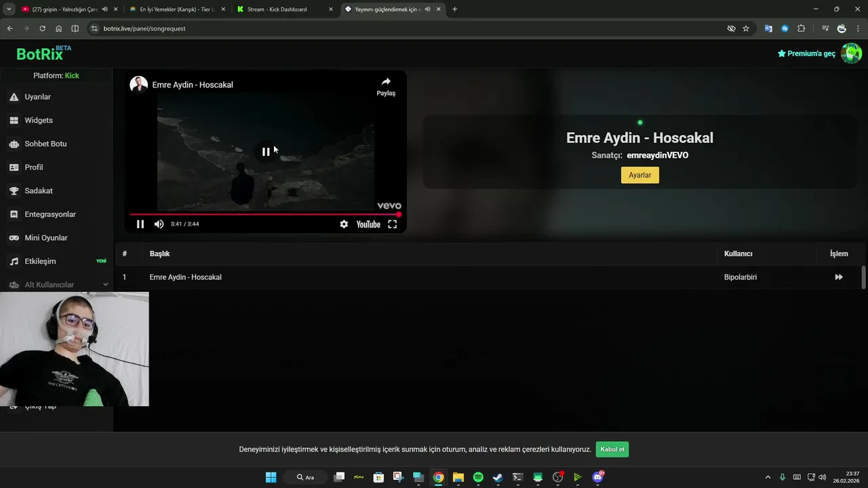Viewport: 868px width, 488px height.
Task: Click the Bipolarbiri user cell
Action: (x=741, y=277)
